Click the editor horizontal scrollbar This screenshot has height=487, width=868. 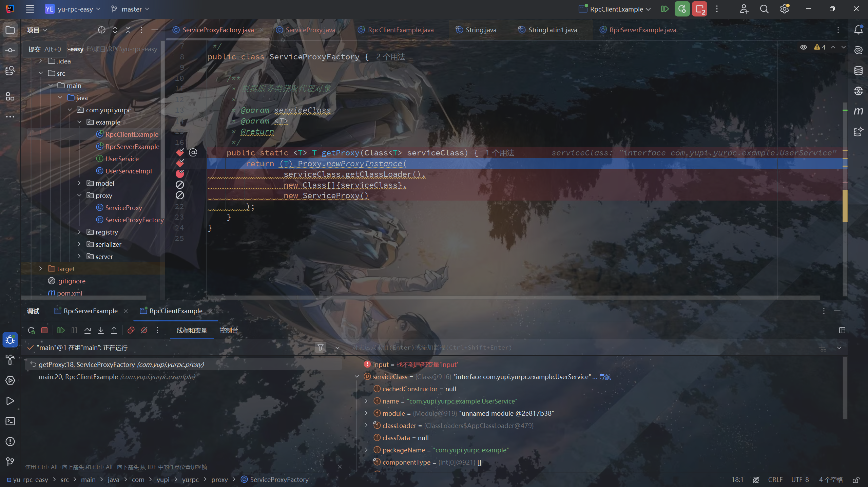[514, 298]
